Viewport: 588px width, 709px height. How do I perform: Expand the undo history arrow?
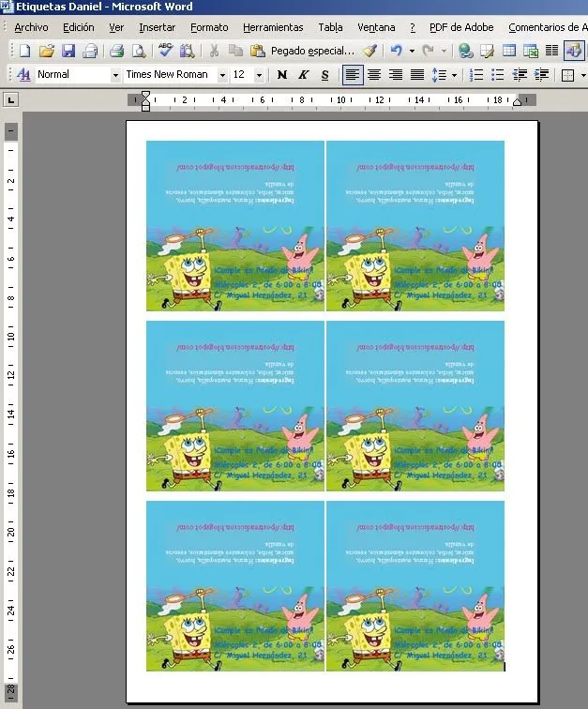[x=412, y=51]
